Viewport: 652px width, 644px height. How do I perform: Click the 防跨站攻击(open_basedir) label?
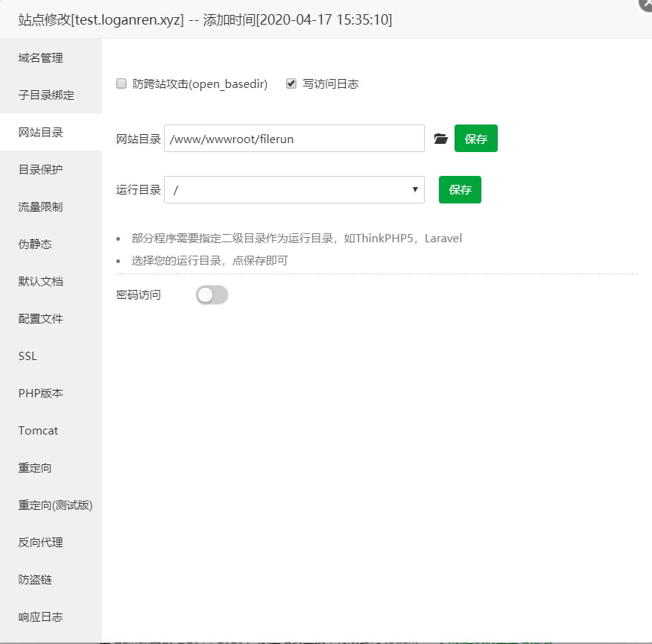click(200, 84)
